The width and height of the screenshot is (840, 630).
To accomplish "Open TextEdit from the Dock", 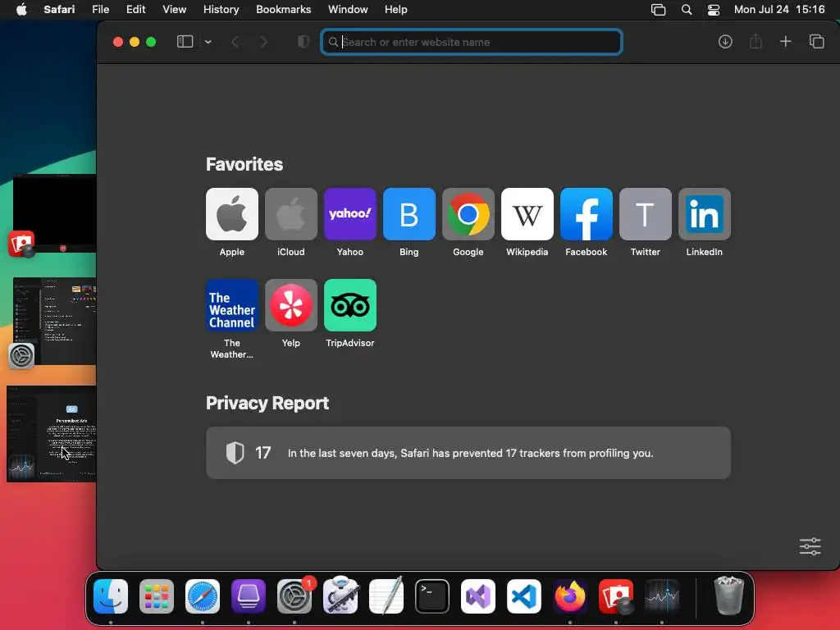I will click(386, 596).
